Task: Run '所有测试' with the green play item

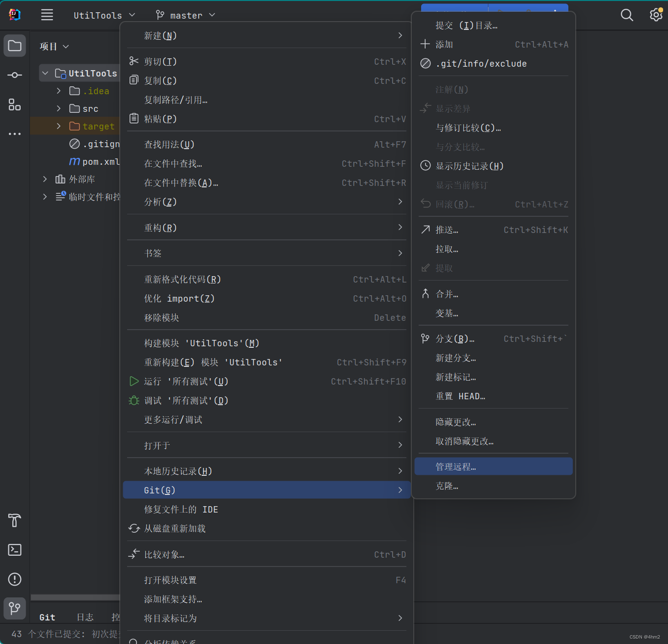Action: (x=267, y=381)
